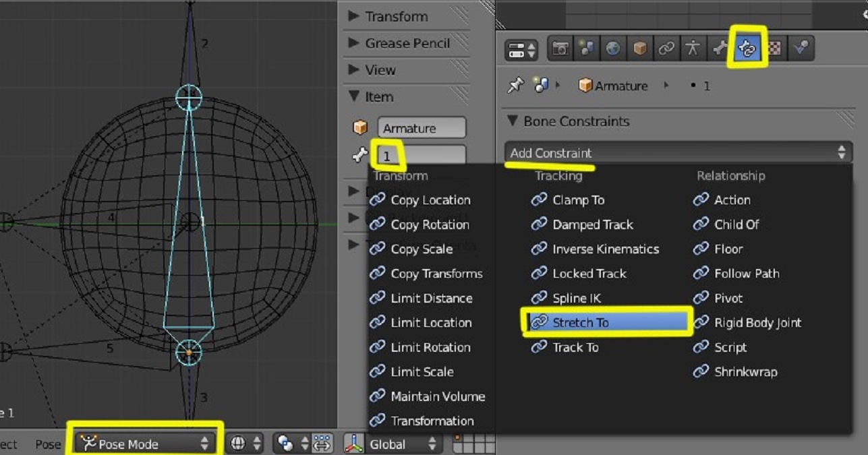
Task: Open the Add Constraint dropdown
Action: click(678, 153)
